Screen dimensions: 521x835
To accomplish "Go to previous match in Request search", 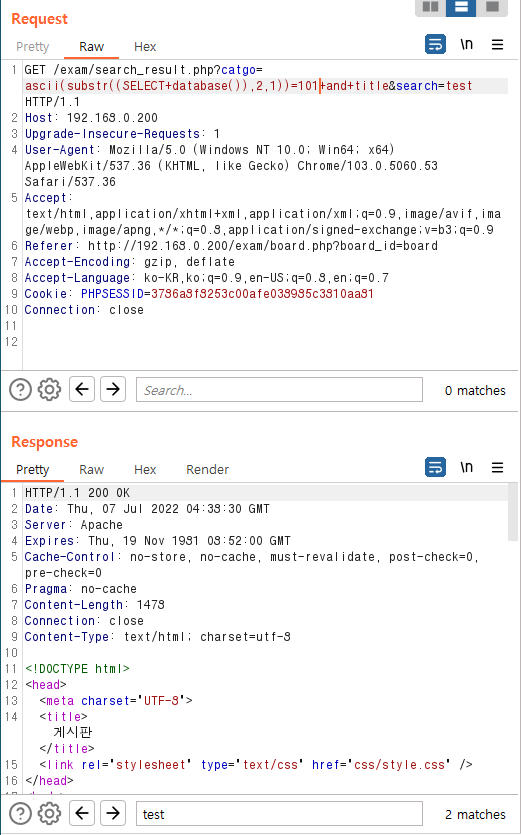I will click(x=82, y=389).
